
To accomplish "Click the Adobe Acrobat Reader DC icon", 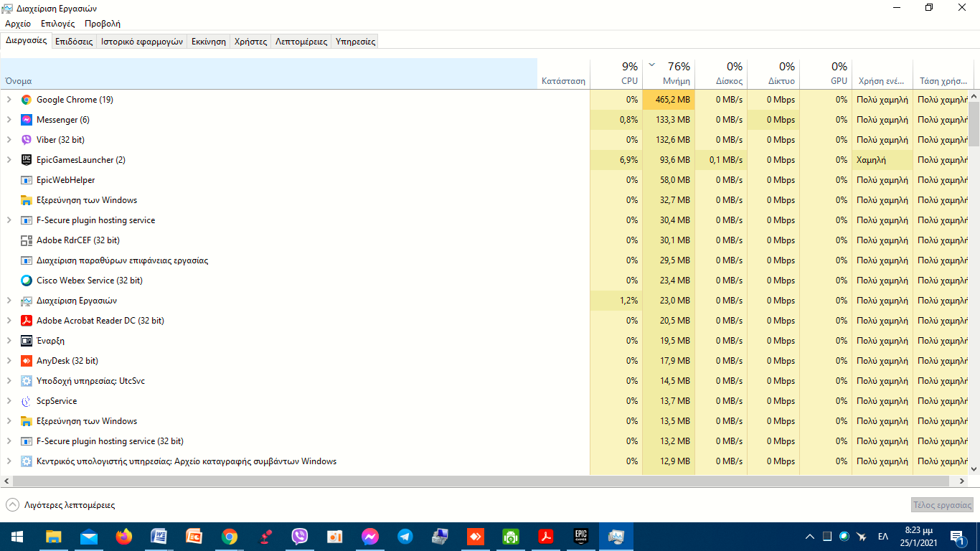I will click(x=27, y=321).
